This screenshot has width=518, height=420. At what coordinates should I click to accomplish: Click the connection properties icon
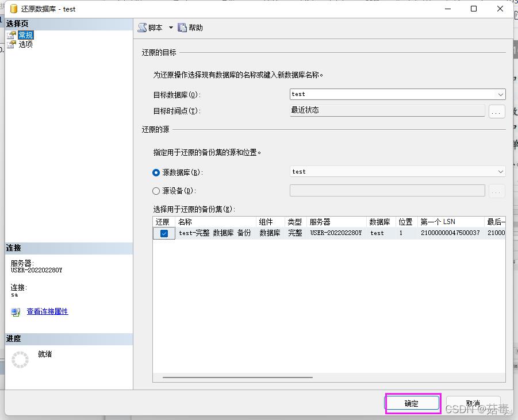(x=16, y=312)
